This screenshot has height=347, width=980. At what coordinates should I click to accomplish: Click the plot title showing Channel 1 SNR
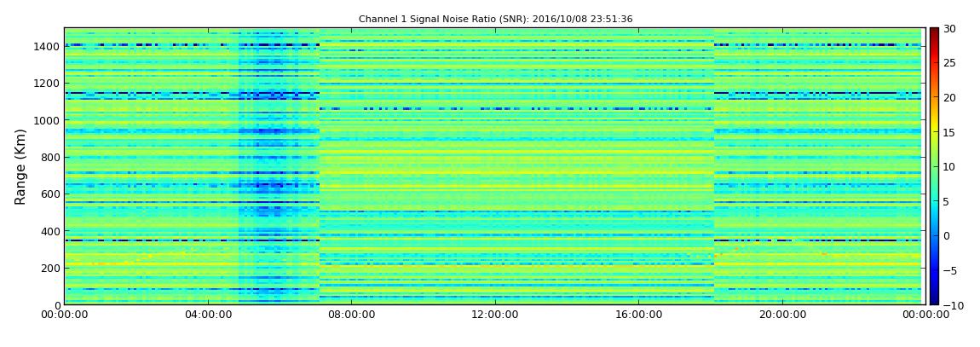pyautogui.click(x=495, y=20)
